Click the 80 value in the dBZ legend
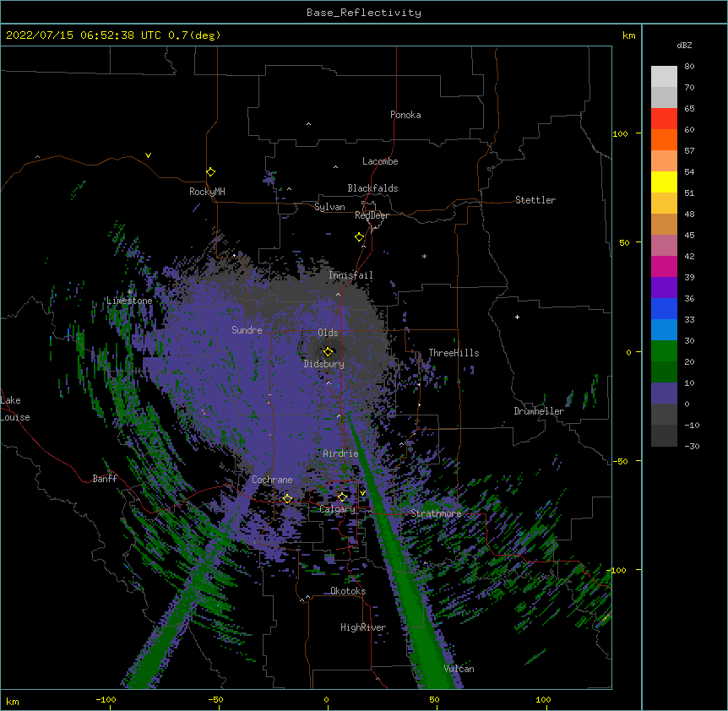The height and width of the screenshot is (711, 728). tap(689, 67)
